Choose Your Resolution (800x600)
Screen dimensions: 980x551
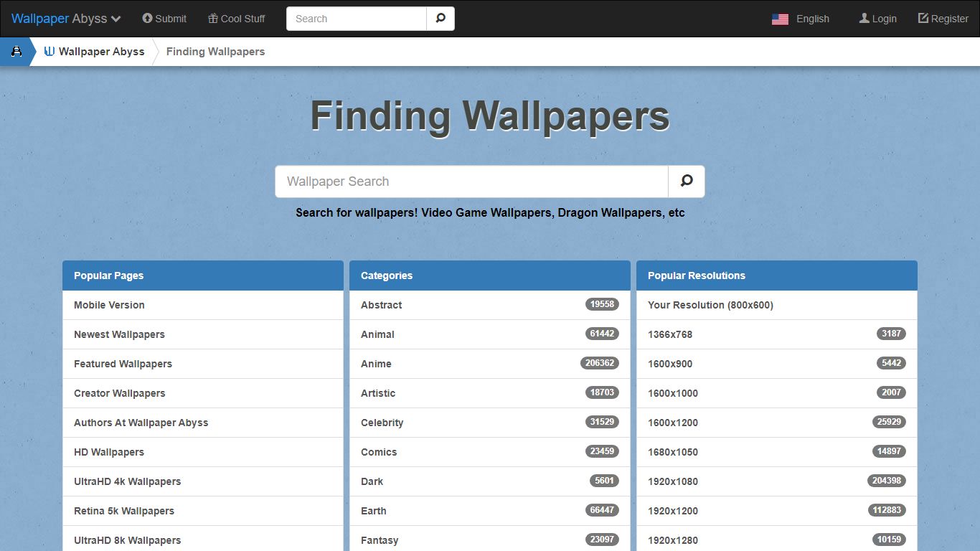point(777,305)
